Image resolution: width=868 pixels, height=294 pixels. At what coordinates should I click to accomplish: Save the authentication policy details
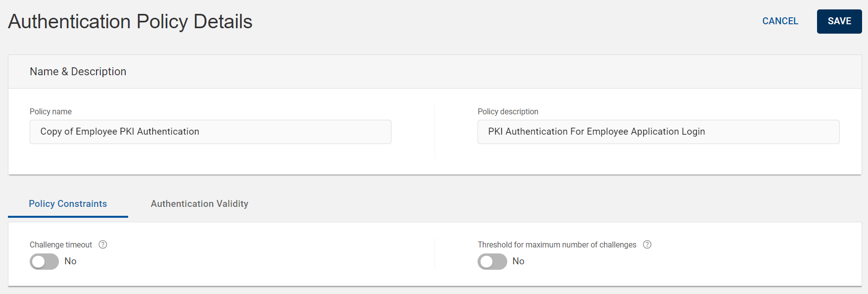coord(839,21)
